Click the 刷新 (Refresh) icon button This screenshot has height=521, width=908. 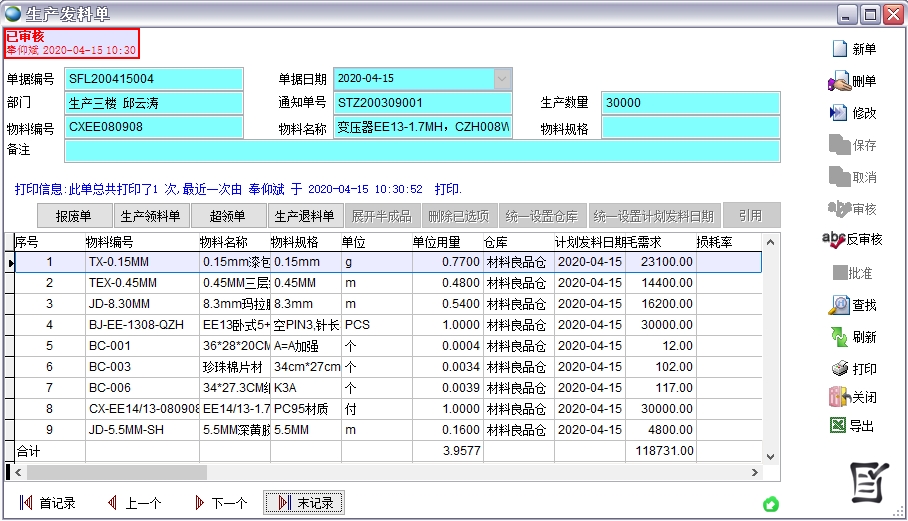coord(851,337)
